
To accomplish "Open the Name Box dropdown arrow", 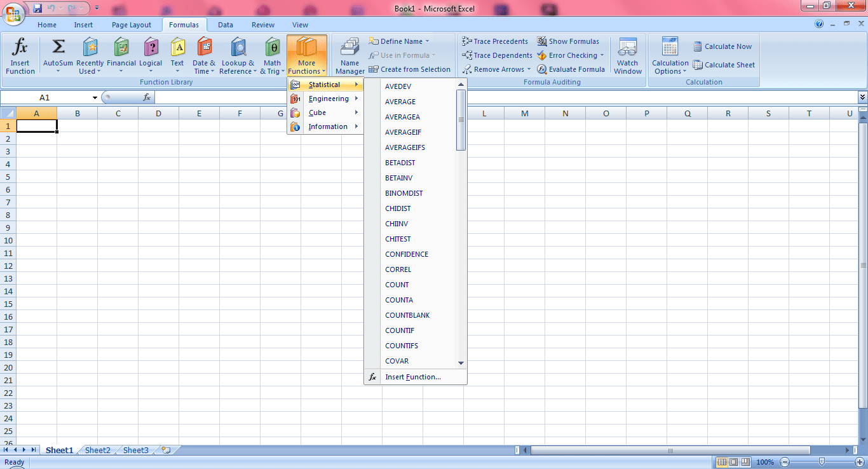I will pos(95,98).
